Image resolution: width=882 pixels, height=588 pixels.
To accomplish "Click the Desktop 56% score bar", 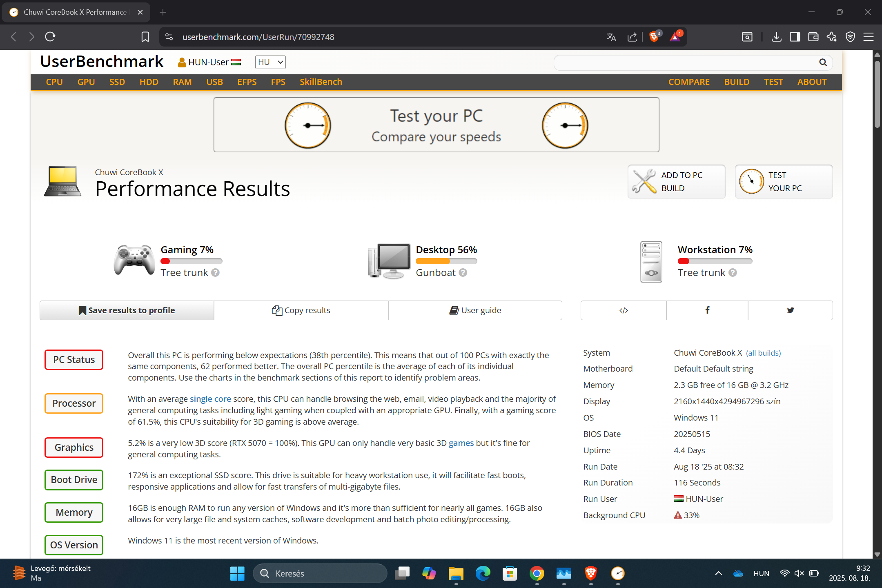I will [x=446, y=261].
